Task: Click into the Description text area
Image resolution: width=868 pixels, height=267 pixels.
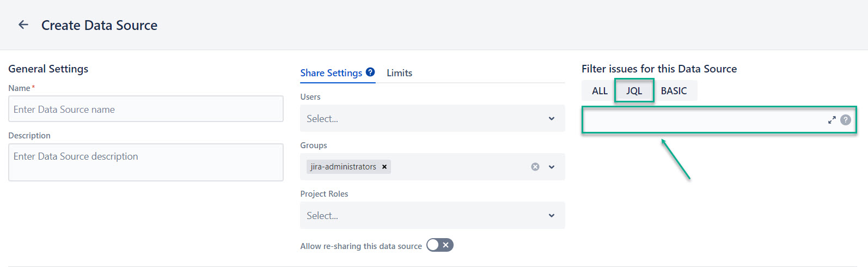Action: pos(145,162)
